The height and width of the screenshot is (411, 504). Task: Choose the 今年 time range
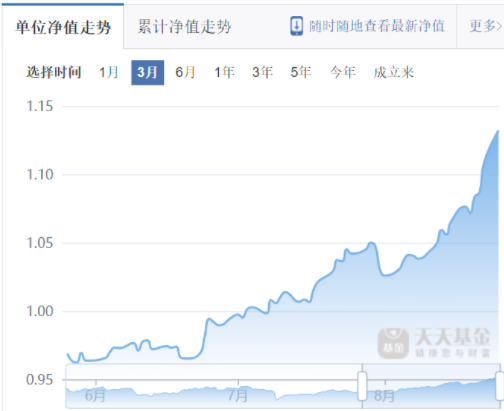[x=343, y=72]
